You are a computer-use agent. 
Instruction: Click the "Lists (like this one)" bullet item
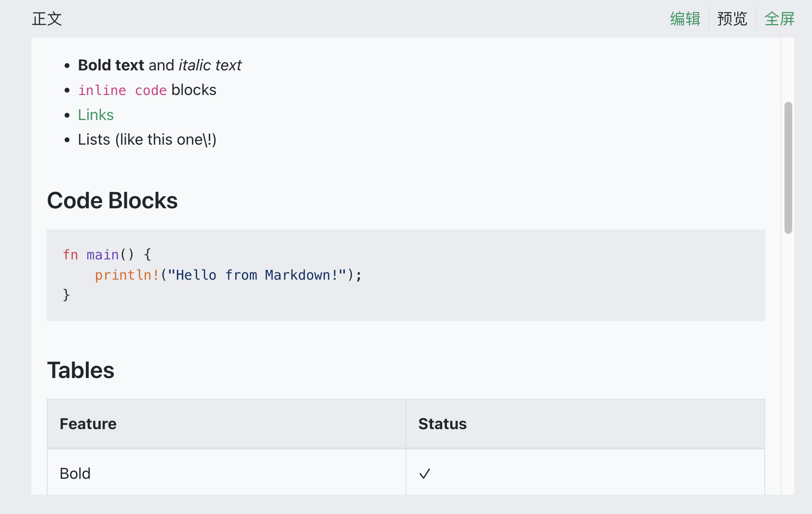pyautogui.click(x=147, y=140)
